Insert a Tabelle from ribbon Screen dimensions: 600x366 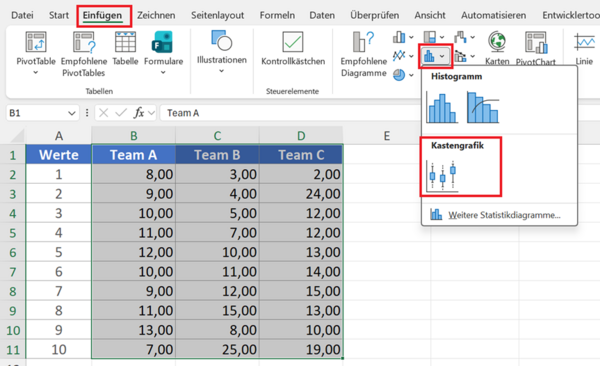[x=126, y=48]
